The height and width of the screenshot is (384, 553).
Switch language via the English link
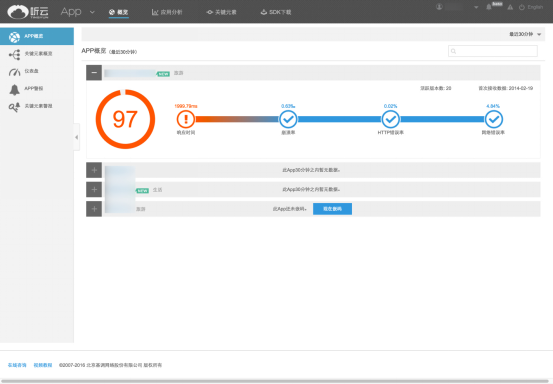[x=535, y=7]
